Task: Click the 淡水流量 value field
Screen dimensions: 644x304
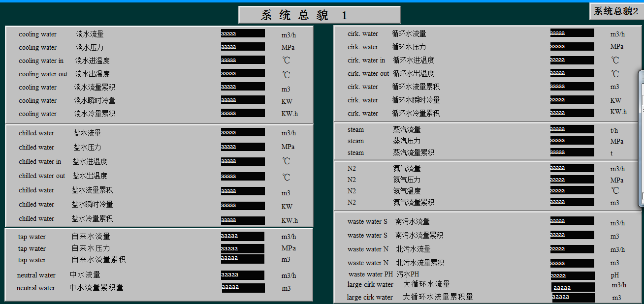Action: click(242, 33)
